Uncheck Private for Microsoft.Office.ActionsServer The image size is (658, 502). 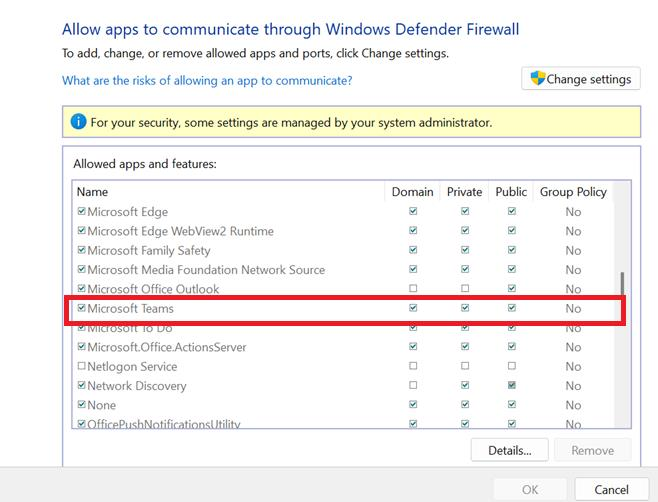pos(465,346)
